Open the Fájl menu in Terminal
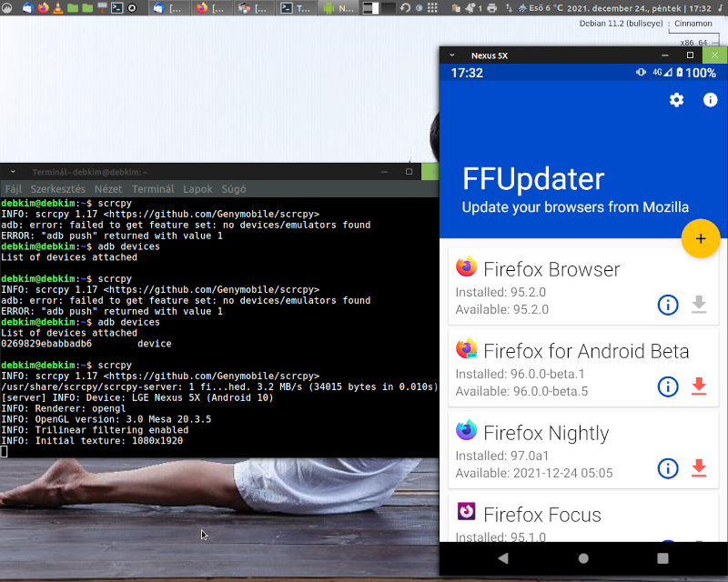This screenshot has height=582, width=728. pos(14,189)
